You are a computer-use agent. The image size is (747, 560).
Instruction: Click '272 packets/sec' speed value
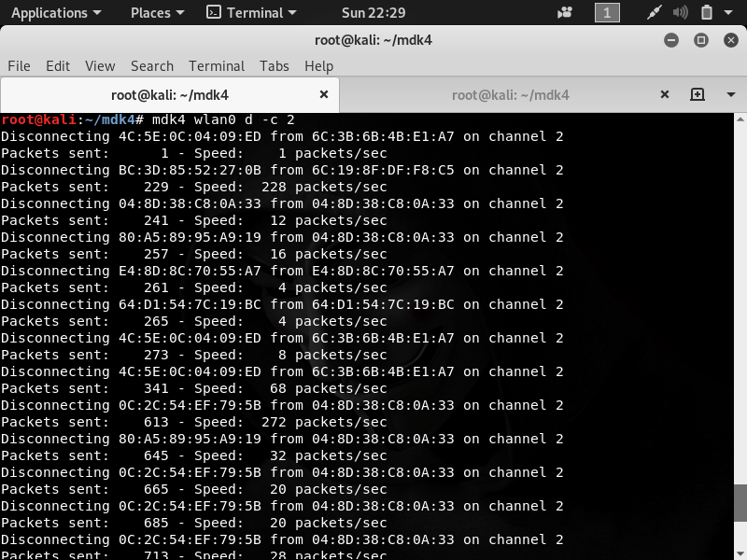click(324, 422)
